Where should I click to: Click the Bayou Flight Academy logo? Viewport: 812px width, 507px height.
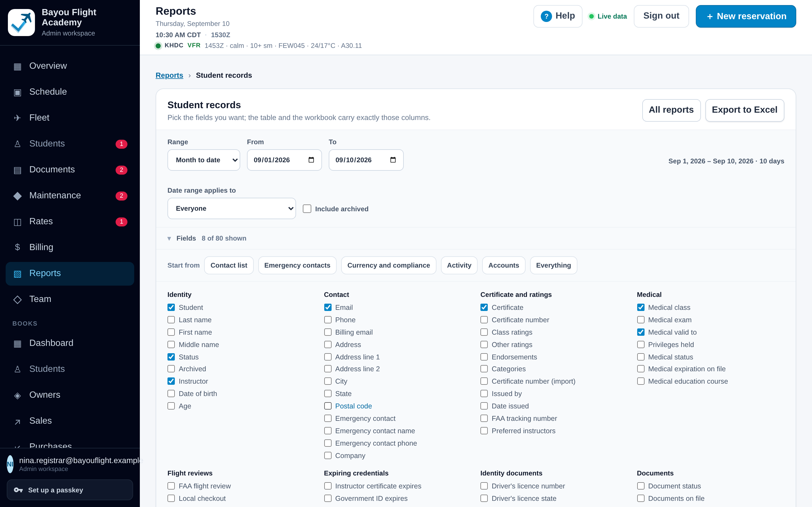pyautogui.click(x=21, y=23)
